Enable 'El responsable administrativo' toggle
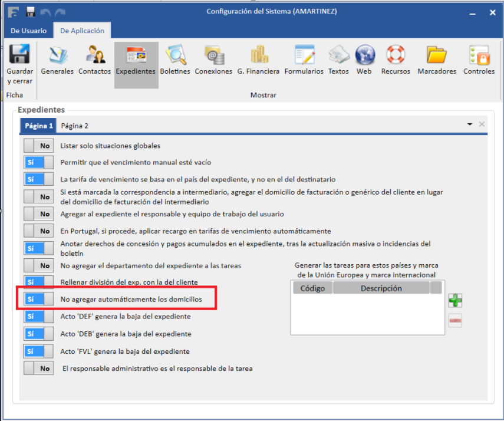Screen dimensions: 504x421 click(x=38, y=369)
